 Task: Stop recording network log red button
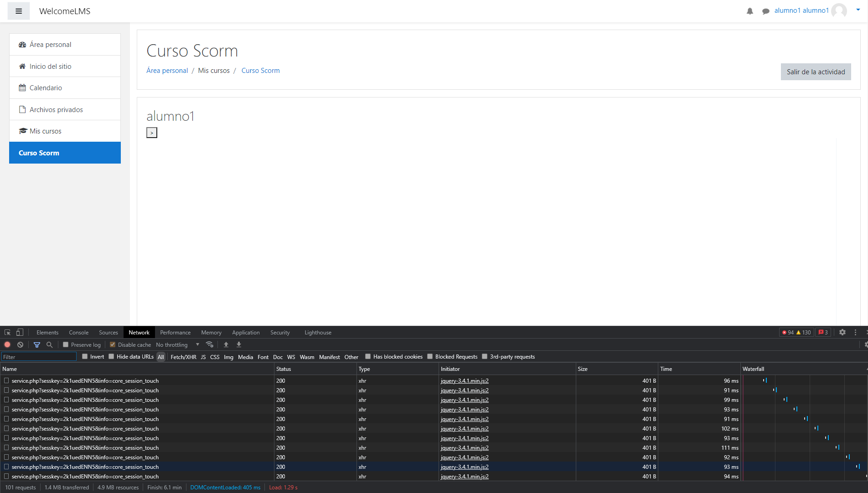(x=7, y=345)
